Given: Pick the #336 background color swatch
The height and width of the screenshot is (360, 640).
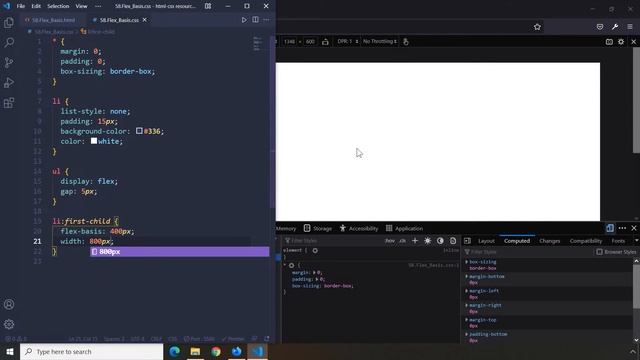Looking at the screenshot, I should pyautogui.click(x=139, y=131).
